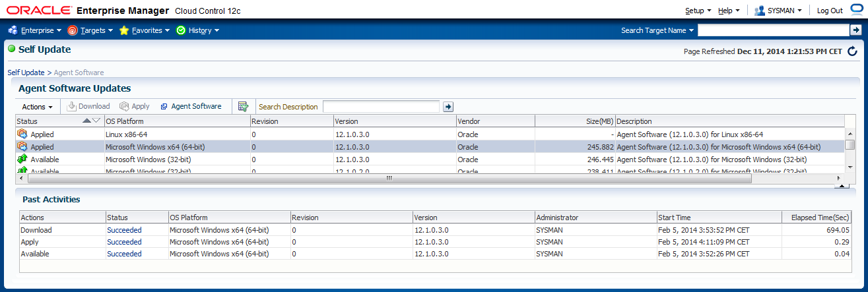The height and width of the screenshot is (292, 868).
Task: Click the target name search field
Action: [774, 30]
